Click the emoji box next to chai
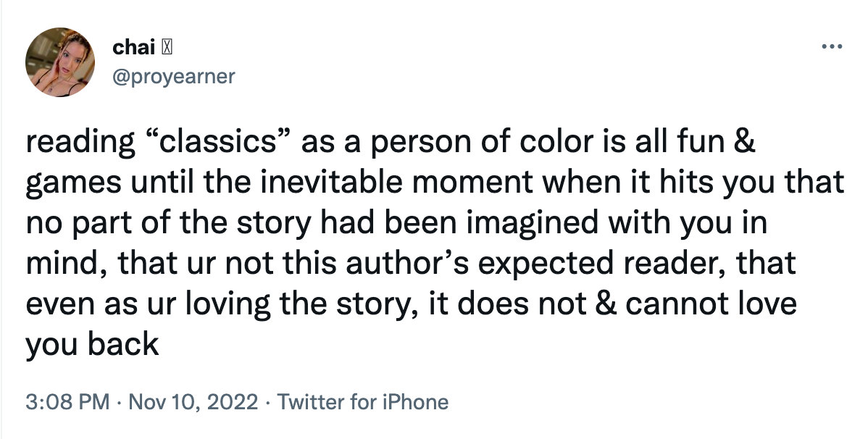The image size is (868, 439). click(167, 49)
